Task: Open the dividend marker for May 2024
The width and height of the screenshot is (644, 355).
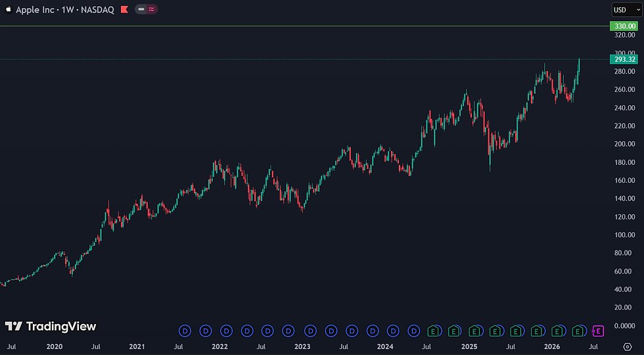Action: [414, 330]
